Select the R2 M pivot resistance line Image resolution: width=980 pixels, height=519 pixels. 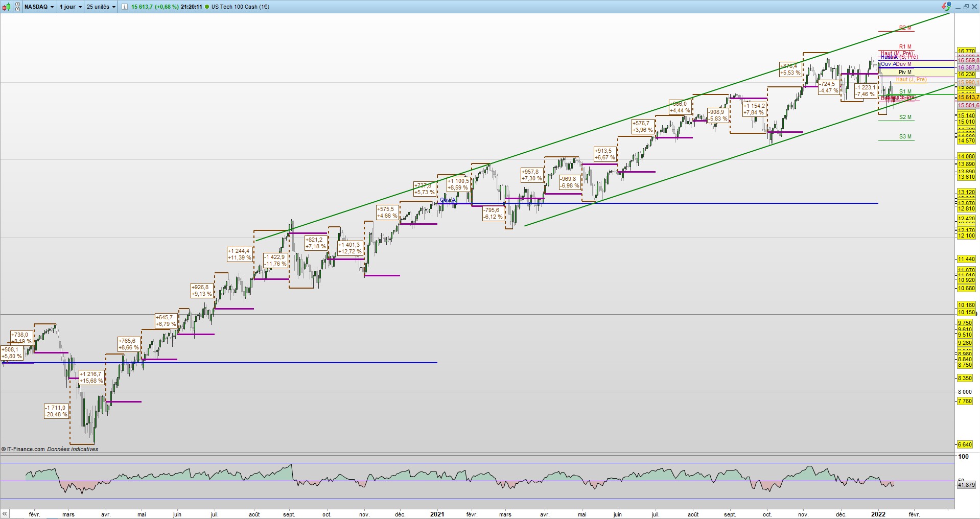click(x=896, y=31)
